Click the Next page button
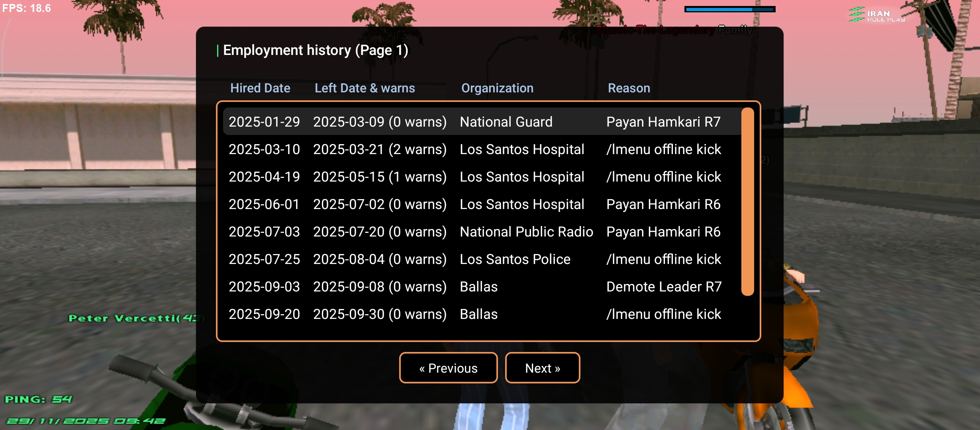The width and height of the screenshot is (980, 430). pyautogui.click(x=542, y=368)
